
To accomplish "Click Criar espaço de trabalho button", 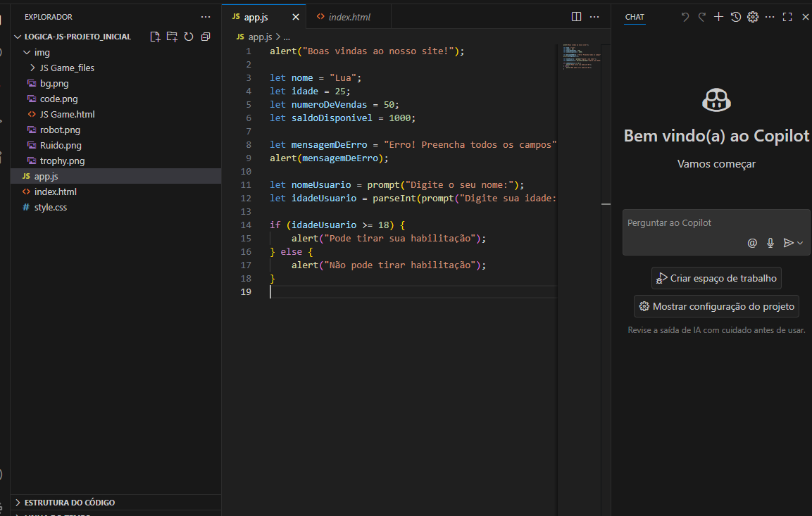I will coord(716,279).
